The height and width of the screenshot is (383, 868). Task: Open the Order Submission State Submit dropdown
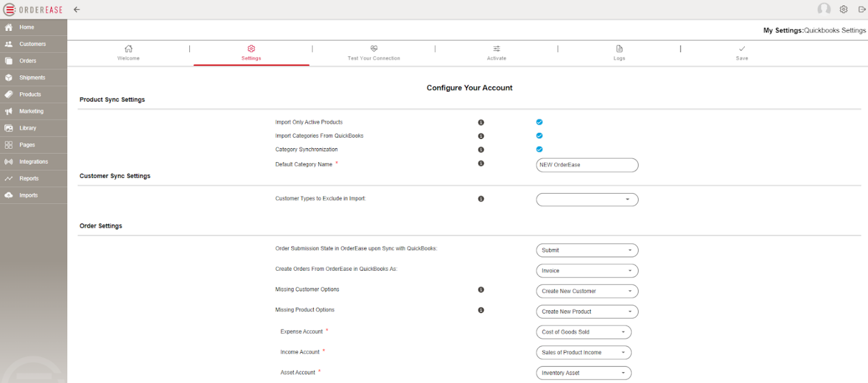pyautogui.click(x=587, y=250)
